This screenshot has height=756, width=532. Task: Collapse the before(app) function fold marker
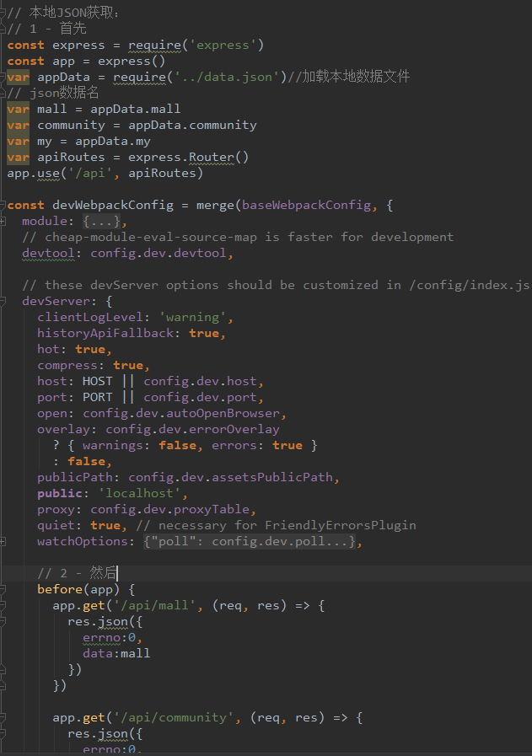[2, 589]
